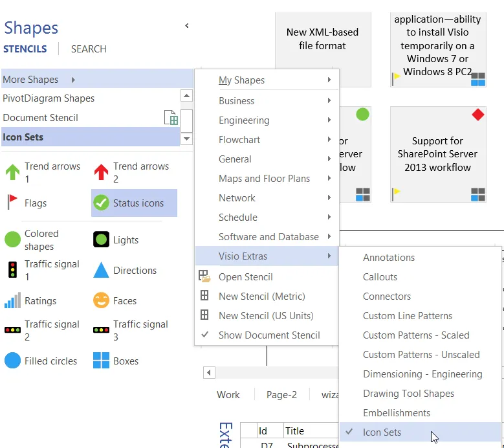Switch to the Work page tab
The width and height of the screenshot is (504, 448).
point(228,395)
